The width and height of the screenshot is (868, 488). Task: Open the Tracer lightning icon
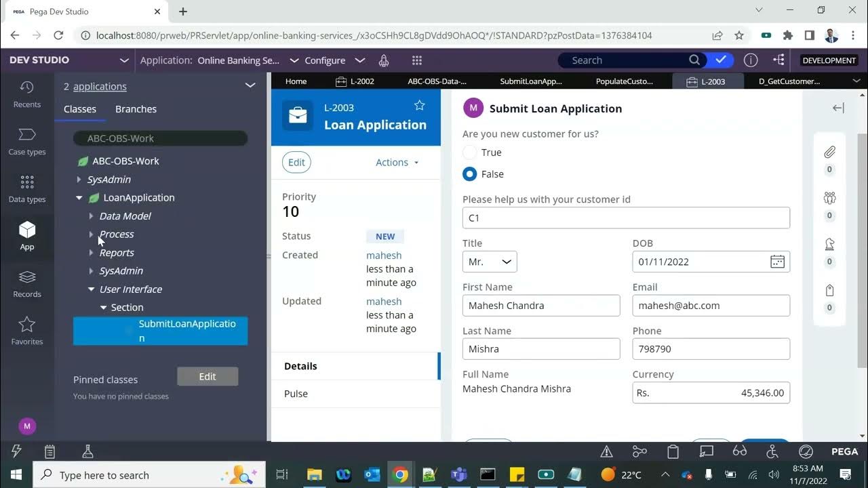16,451
